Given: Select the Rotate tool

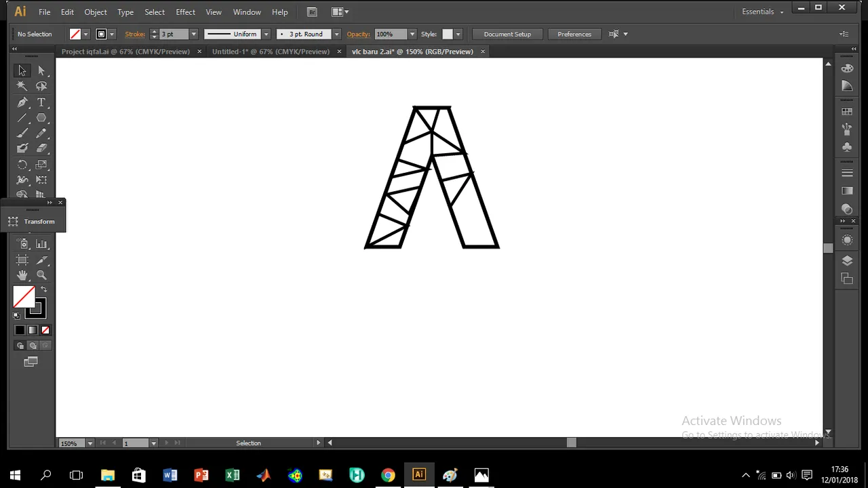Looking at the screenshot, I should (x=22, y=165).
